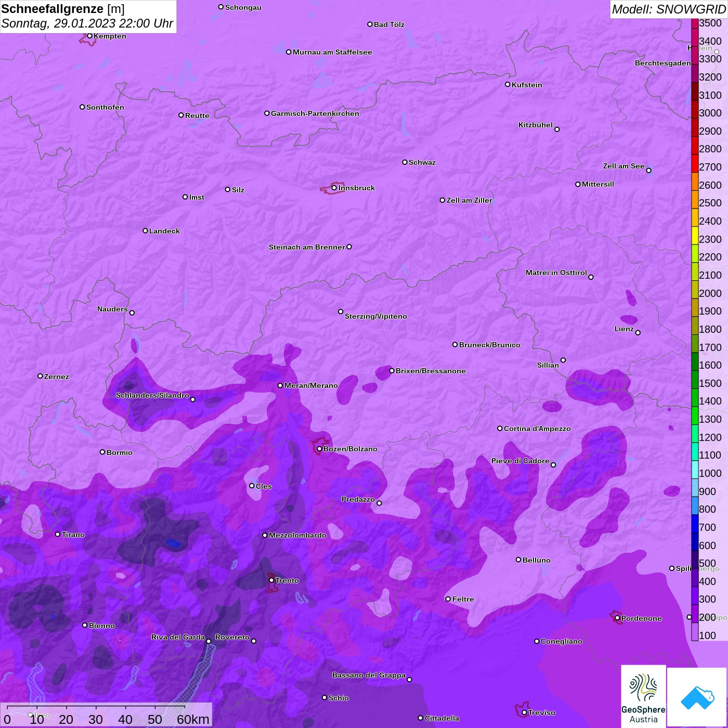Click the Schwaz location dot

point(405,162)
